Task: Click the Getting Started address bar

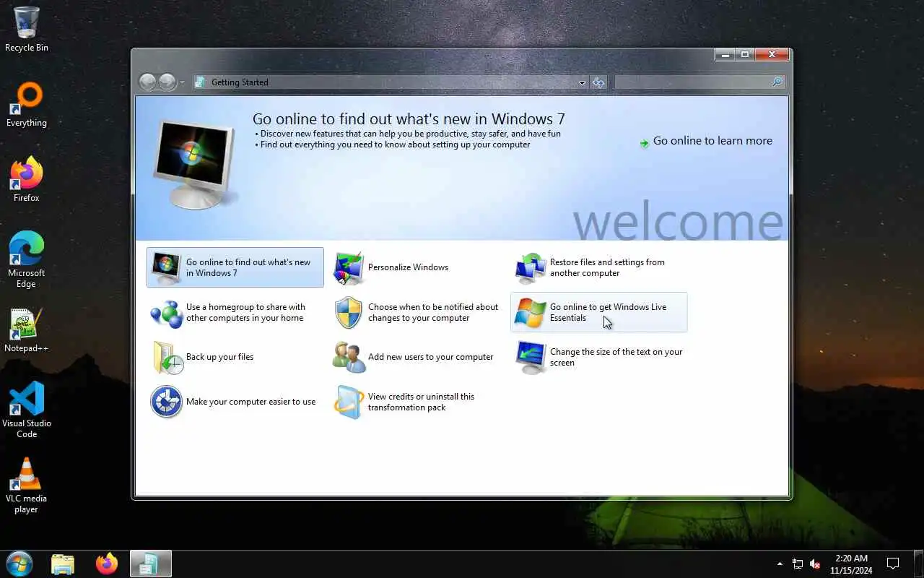Action: (x=390, y=82)
